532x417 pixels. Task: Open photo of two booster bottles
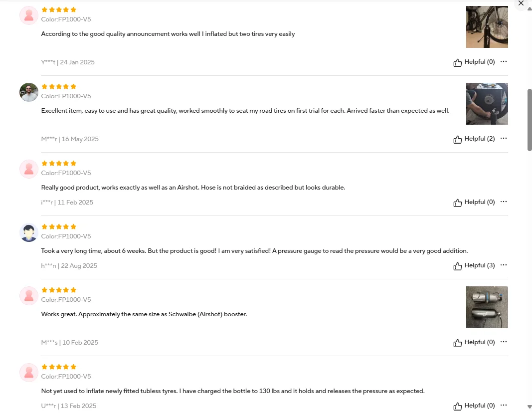487,307
